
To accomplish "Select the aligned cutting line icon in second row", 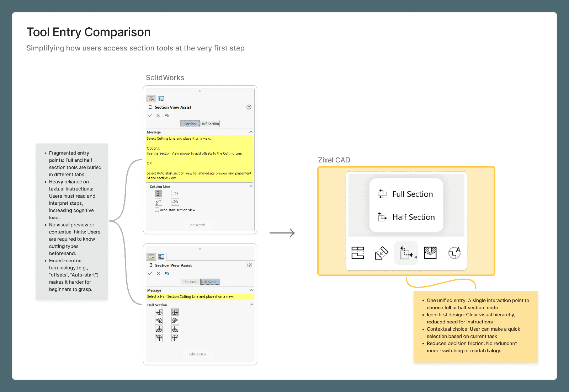I will pos(175,202).
